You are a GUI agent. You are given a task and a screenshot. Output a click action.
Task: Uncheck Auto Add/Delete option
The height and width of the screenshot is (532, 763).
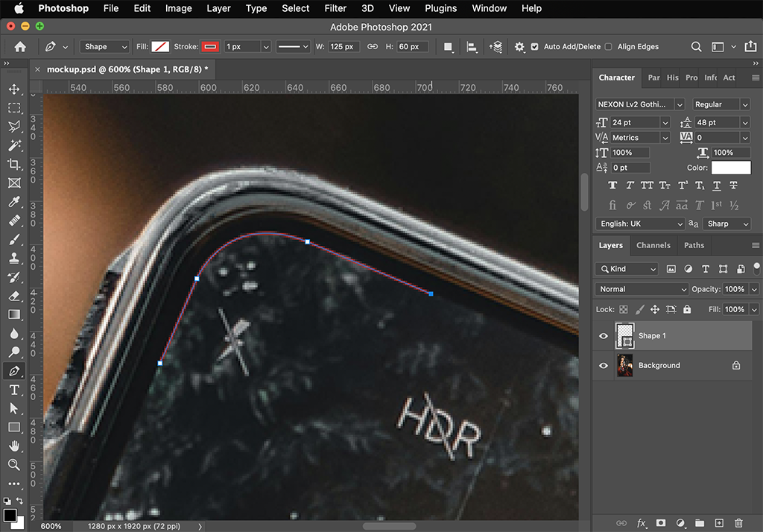pyautogui.click(x=535, y=46)
